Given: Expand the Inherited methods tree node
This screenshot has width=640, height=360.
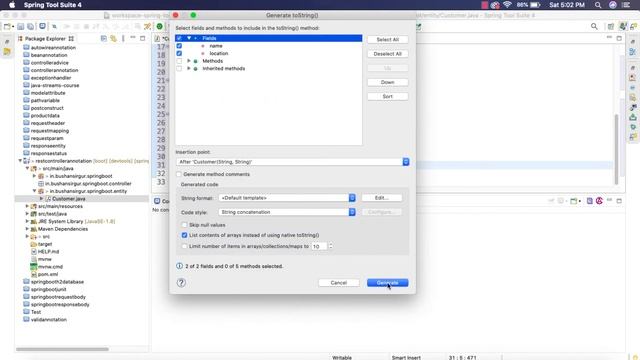Looking at the screenshot, I should pyautogui.click(x=189, y=69).
